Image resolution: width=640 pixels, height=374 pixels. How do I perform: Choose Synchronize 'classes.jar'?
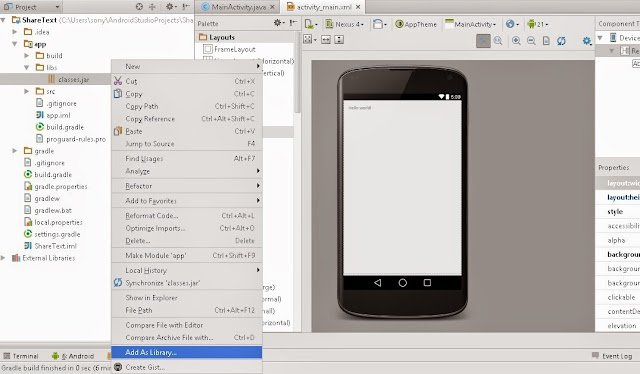(187, 283)
